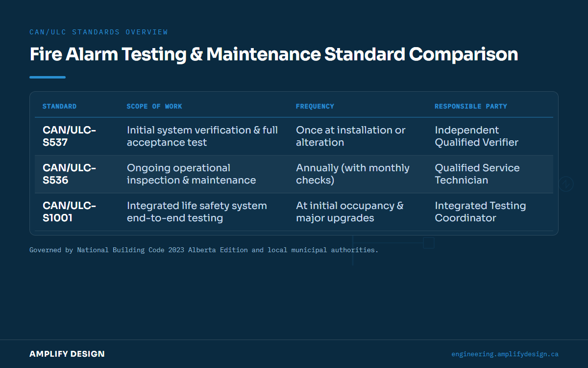Click 'Integrated life safety system end-to-end testing'
Screen dimensions: 588x368
click(197, 212)
